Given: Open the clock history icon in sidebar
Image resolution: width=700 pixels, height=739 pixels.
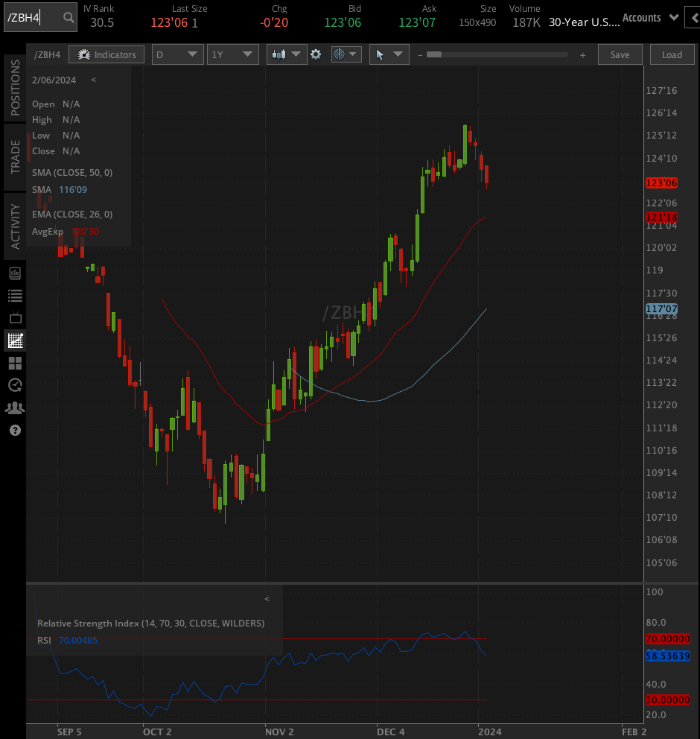Looking at the screenshot, I should [15, 385].
